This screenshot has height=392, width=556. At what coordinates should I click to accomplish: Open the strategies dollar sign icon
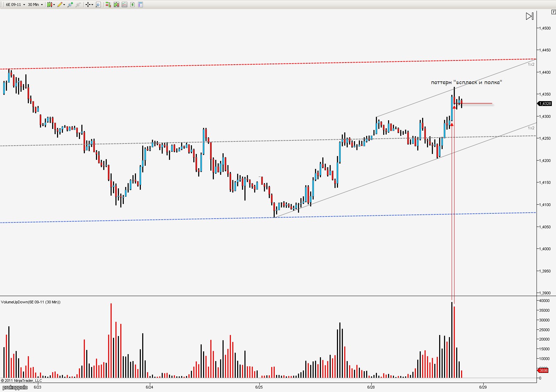coord(132,5)
